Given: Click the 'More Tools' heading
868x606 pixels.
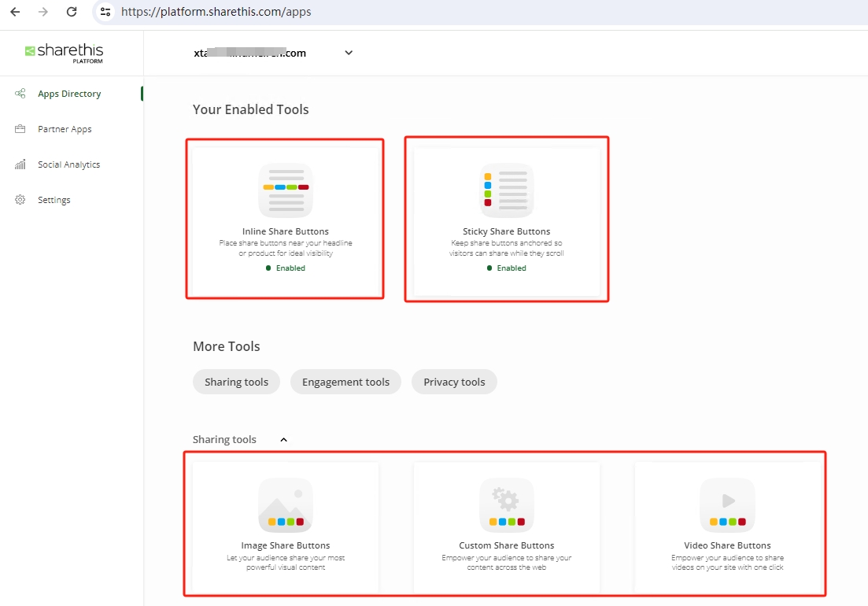Looking at the screenshot, I should click(227, 346).
